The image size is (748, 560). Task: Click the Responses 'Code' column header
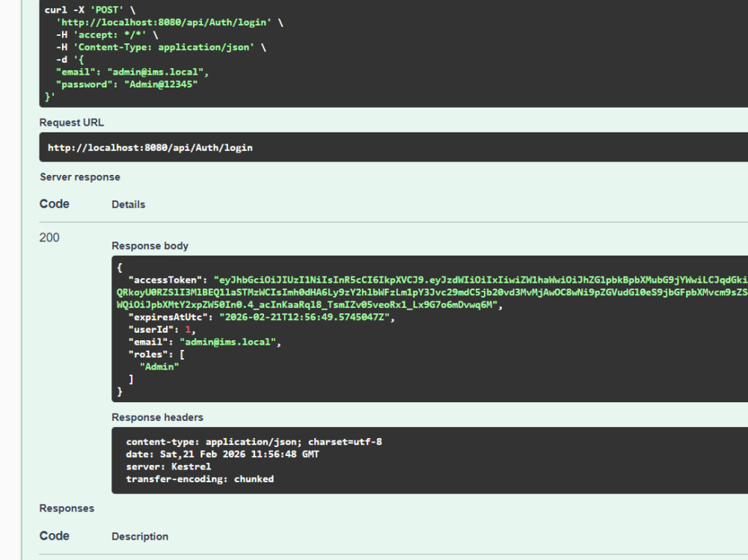[55, 536]
